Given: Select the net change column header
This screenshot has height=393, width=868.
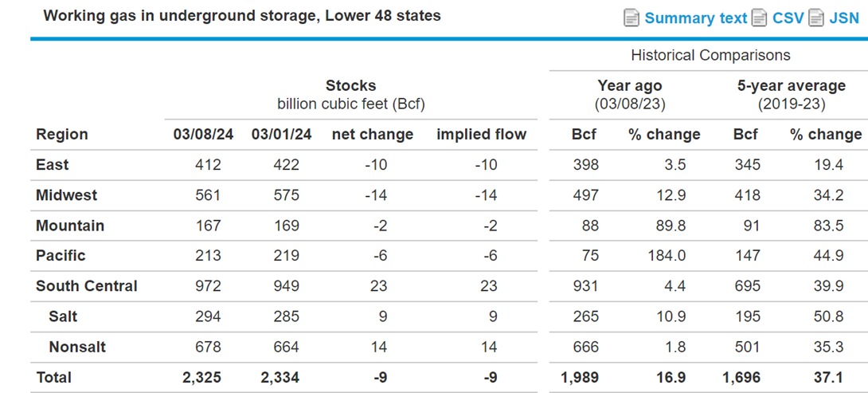Looking at the screenshot, I should pos(373,135).
